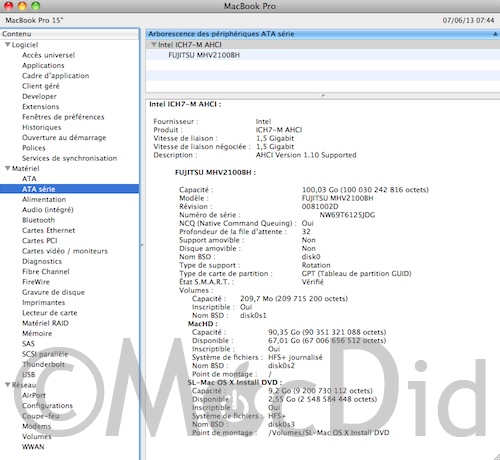Show Volumes under Réseau

pyautogui.click(x=37, y=437)
